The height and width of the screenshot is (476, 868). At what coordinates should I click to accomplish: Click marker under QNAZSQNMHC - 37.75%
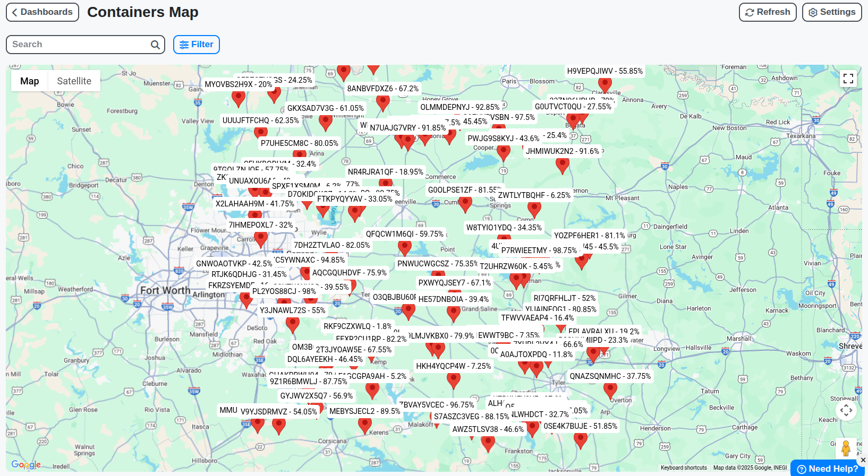(x=610, y=391)
